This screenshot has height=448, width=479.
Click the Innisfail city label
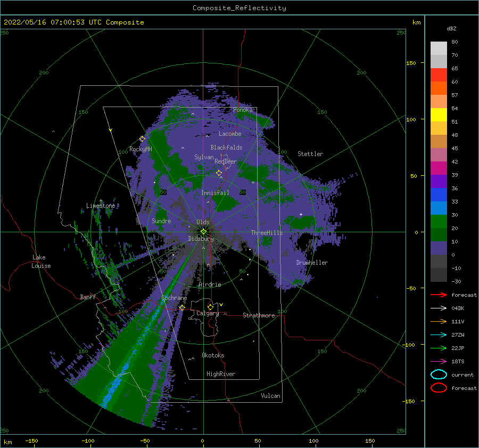coord(215,193)
